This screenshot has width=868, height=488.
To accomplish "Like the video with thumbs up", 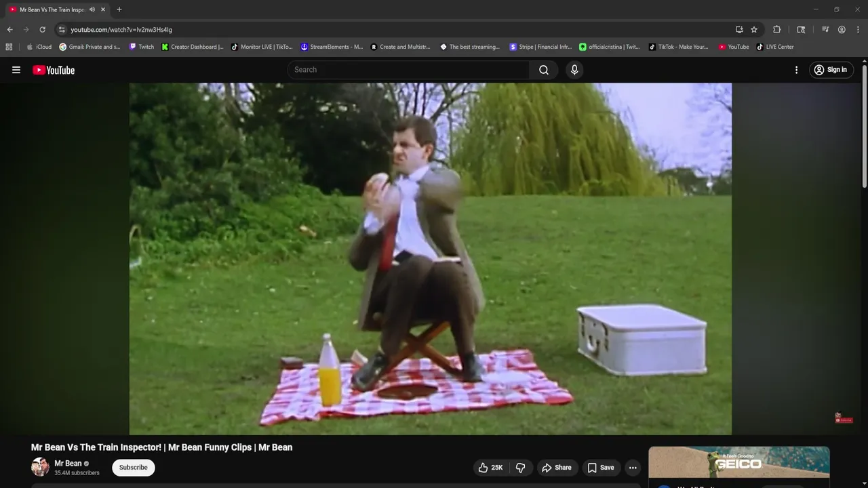I will click(490, 468).
